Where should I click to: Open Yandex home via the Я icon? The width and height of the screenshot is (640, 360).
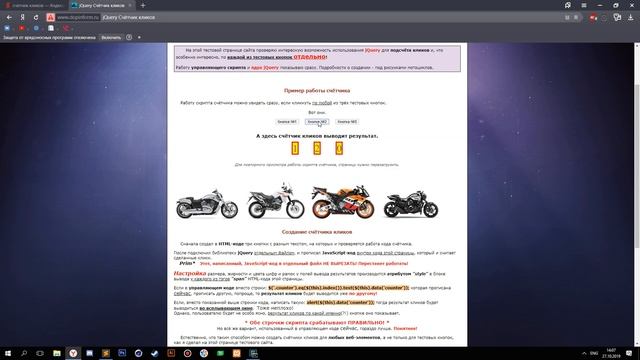point(22,17)
